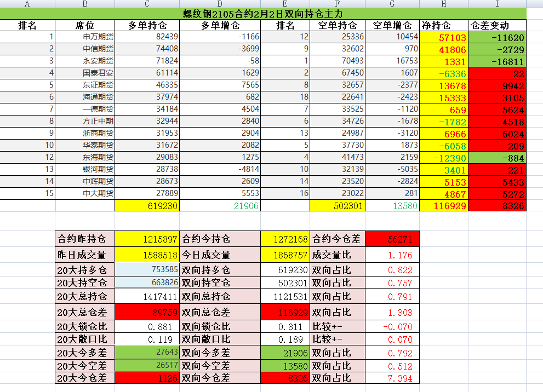Select ratio value 7.394
543x392 pixels.
point(392,378)
